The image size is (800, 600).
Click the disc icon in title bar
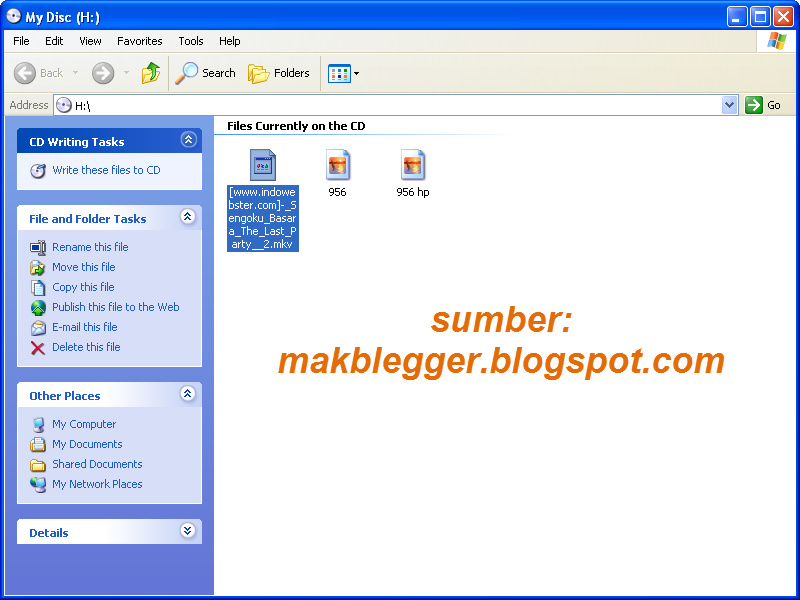click(14, 16)
